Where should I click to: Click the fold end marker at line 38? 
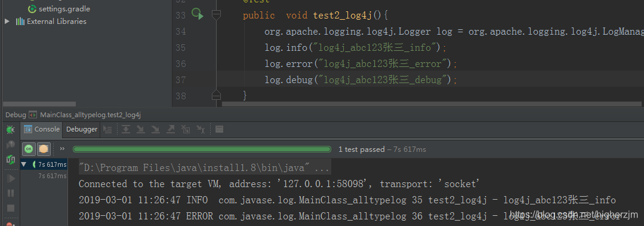pos(217,96)
